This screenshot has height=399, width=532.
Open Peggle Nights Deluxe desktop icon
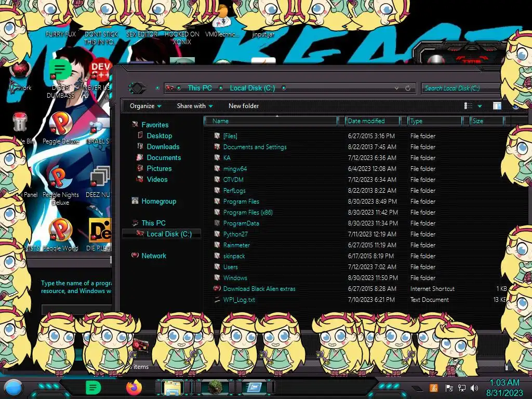click(x=60, y=186)
